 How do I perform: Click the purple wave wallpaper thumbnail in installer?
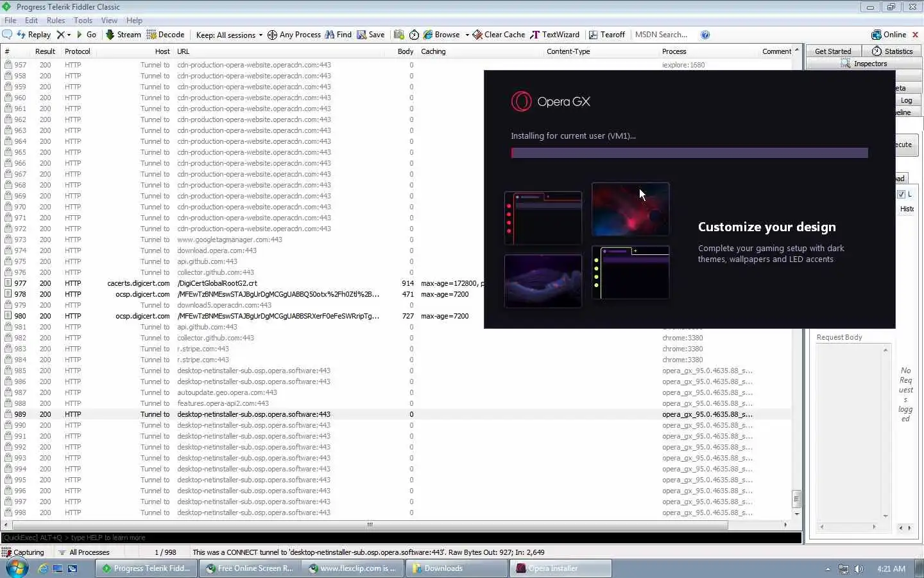coord(543,281)
